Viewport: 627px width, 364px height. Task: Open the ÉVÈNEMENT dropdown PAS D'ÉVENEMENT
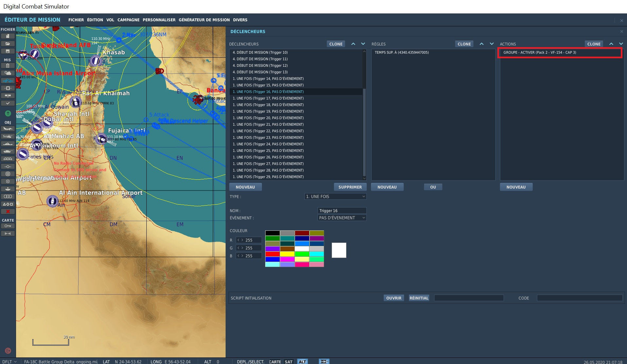342,218
